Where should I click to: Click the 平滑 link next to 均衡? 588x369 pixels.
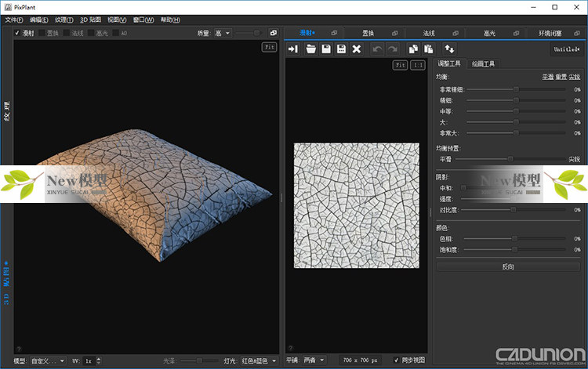point(547,77)
